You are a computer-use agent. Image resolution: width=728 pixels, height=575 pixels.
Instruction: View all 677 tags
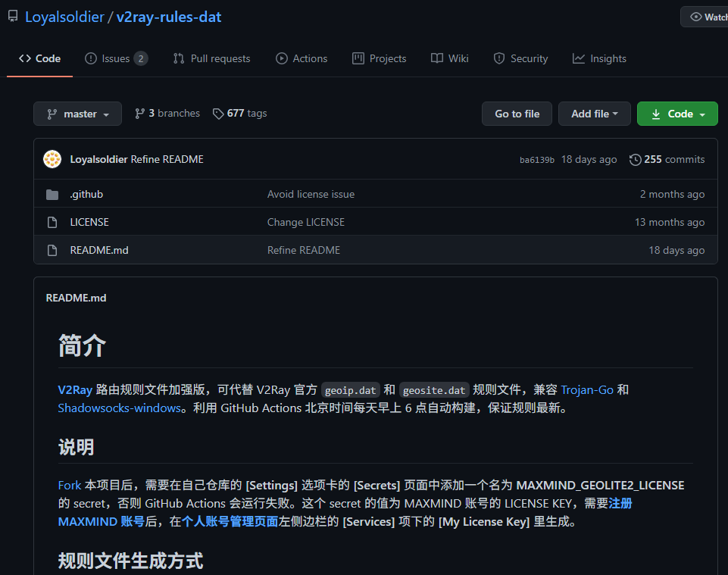239,113
